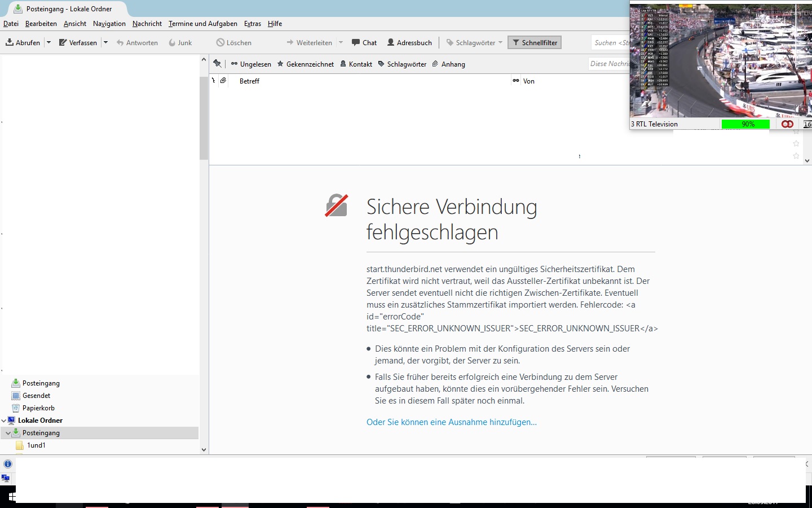Open the dropdown arrow next to Verfassen
This screenshot has width=812, height=508.
(105, 42)
